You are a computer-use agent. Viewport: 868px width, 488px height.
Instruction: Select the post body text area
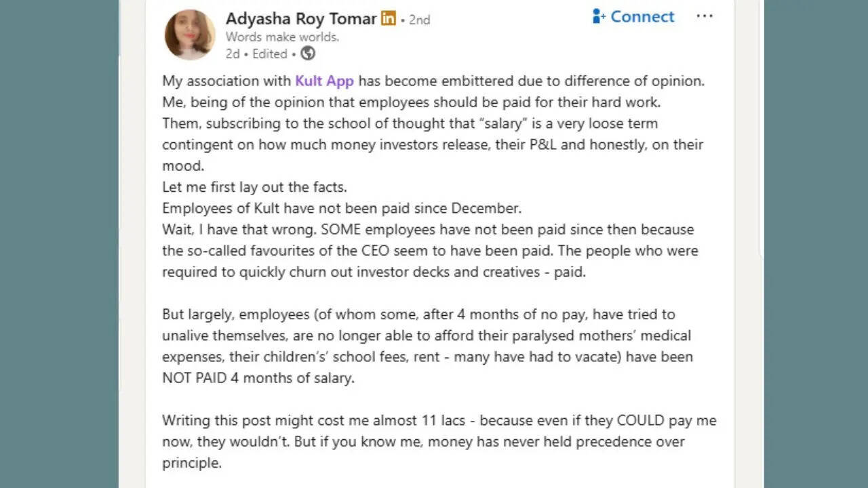(x=434, y=271)
